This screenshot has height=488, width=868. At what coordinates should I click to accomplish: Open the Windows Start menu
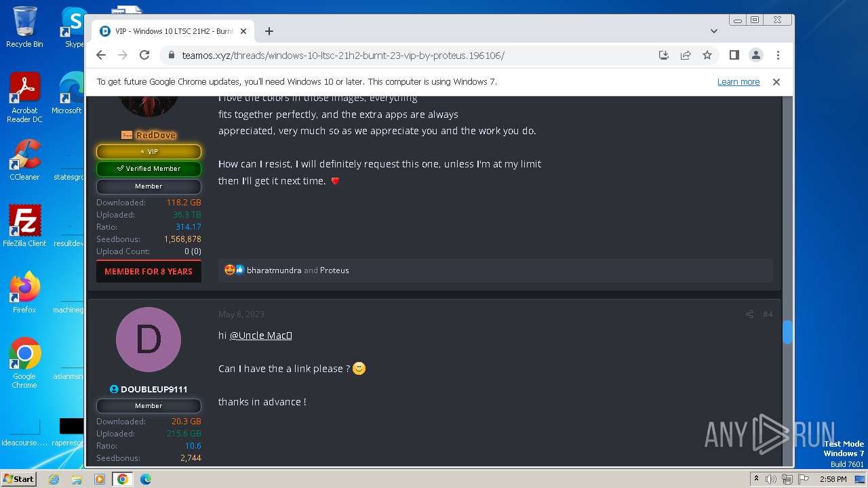coord(19,479)
